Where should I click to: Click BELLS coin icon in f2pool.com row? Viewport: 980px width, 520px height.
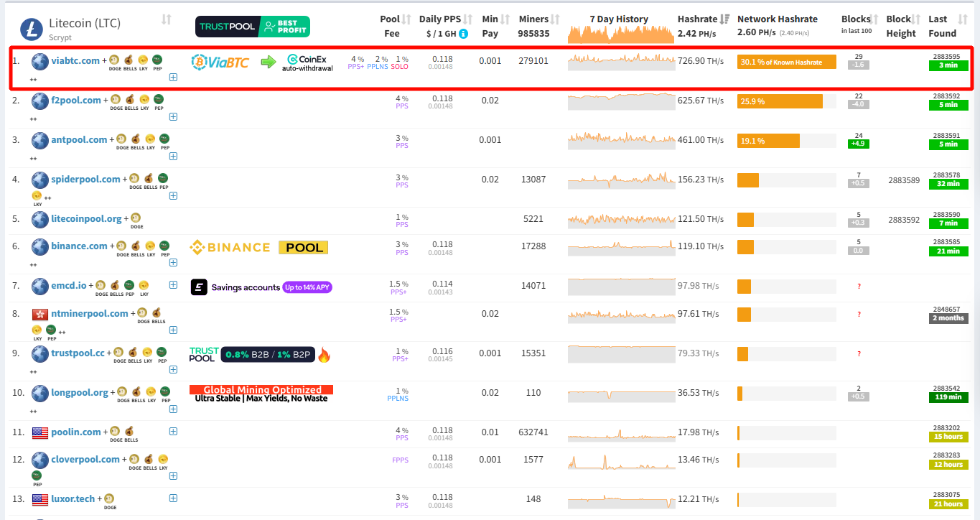(130, 99)
